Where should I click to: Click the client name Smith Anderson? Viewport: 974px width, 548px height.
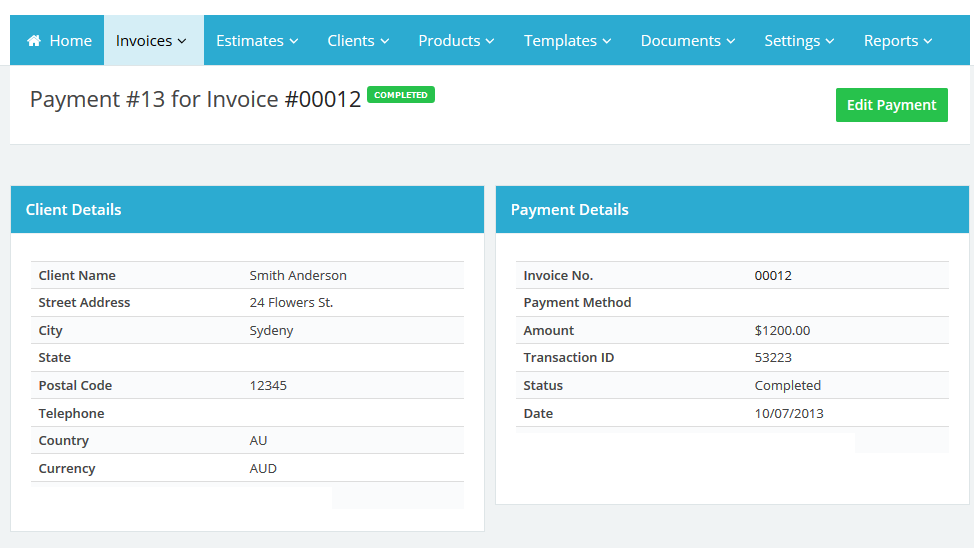[x=298, y=276]
